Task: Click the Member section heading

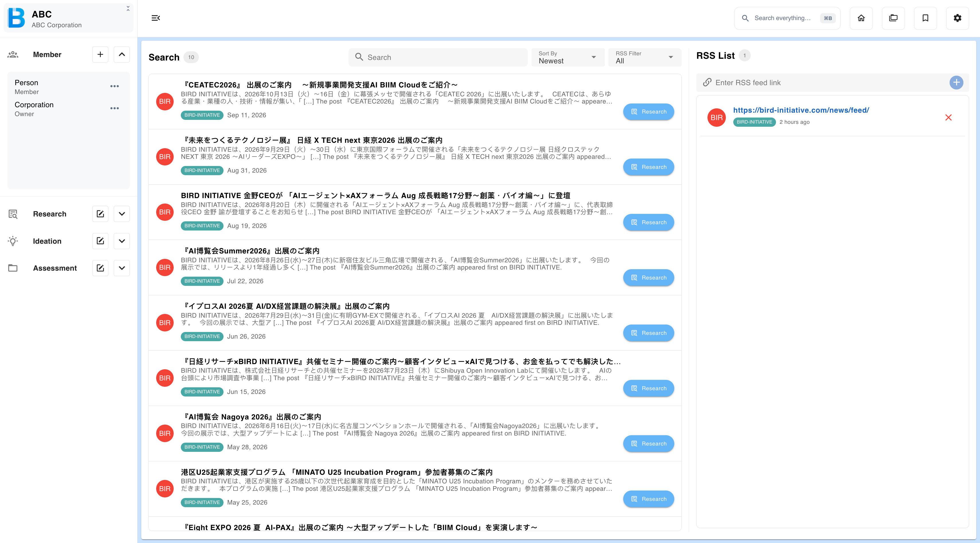Action: [47, 54]
